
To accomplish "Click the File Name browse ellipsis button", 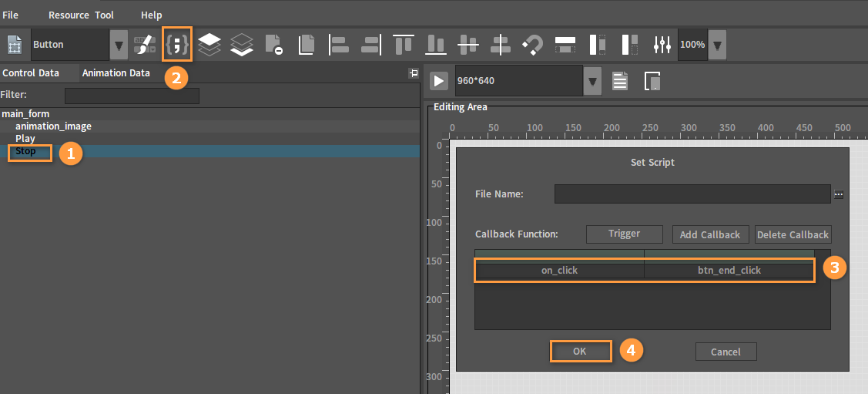I will tap(839, 194).
